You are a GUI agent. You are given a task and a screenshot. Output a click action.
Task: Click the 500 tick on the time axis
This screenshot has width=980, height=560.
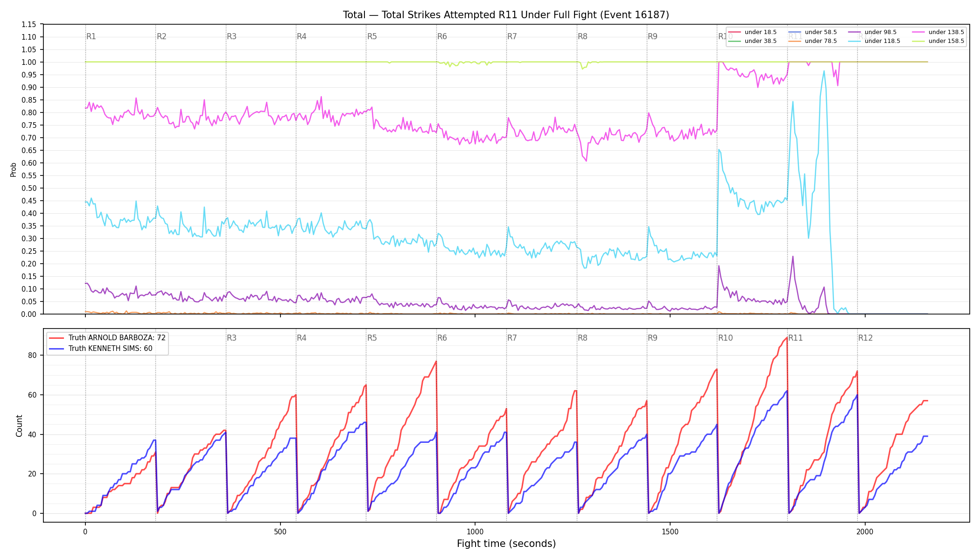(280, 532)
